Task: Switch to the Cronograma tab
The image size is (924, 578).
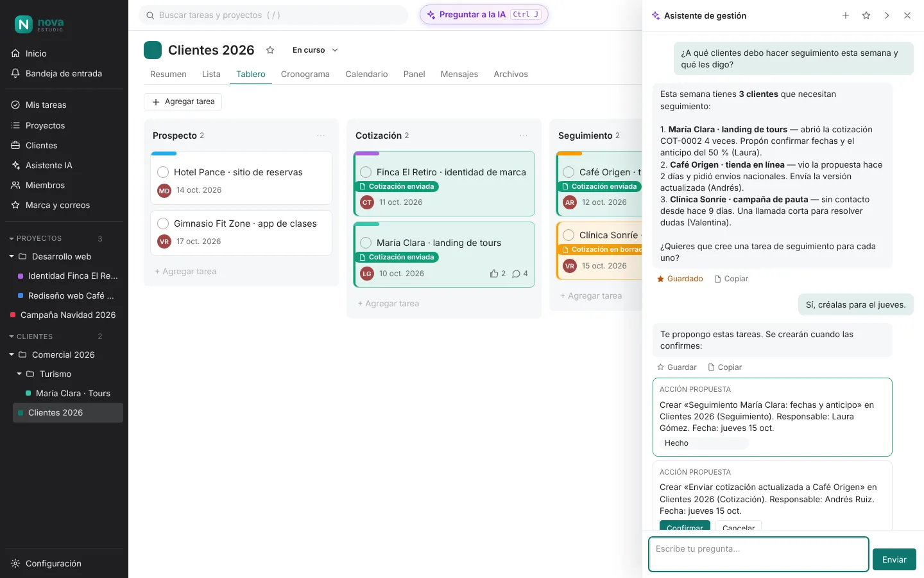Action: 305,74
